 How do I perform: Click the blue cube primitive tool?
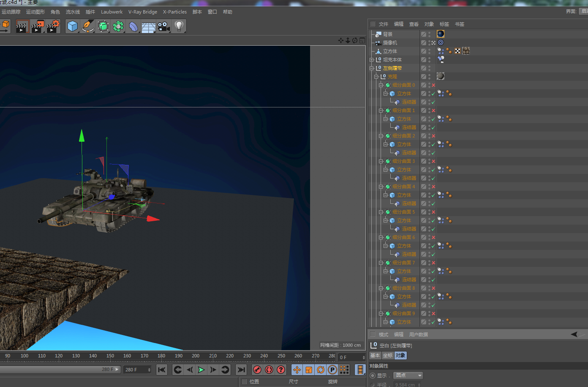[x=73, y=27]
